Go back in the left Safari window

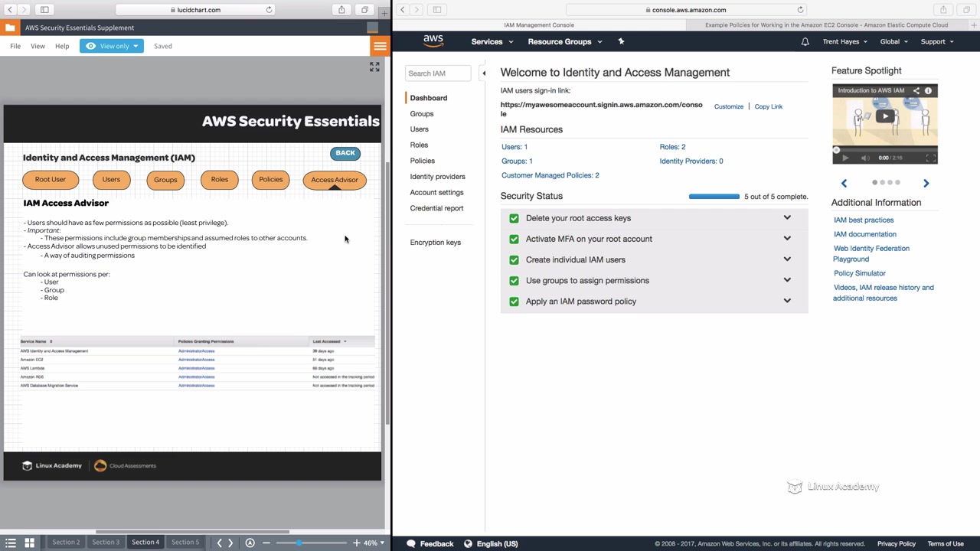pos(9,10)
